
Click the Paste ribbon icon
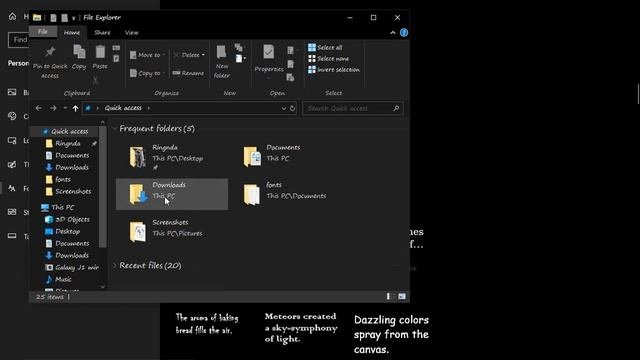[100, 52]
